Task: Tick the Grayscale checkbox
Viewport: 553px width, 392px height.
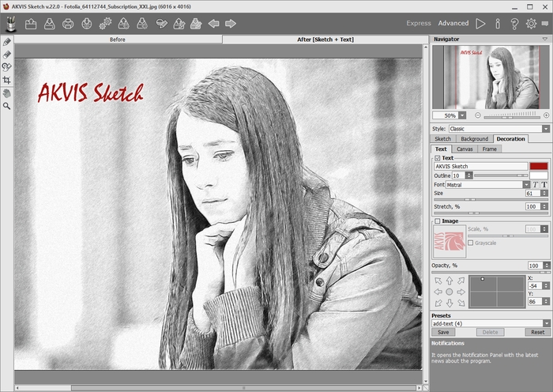Action: point(471,243)
